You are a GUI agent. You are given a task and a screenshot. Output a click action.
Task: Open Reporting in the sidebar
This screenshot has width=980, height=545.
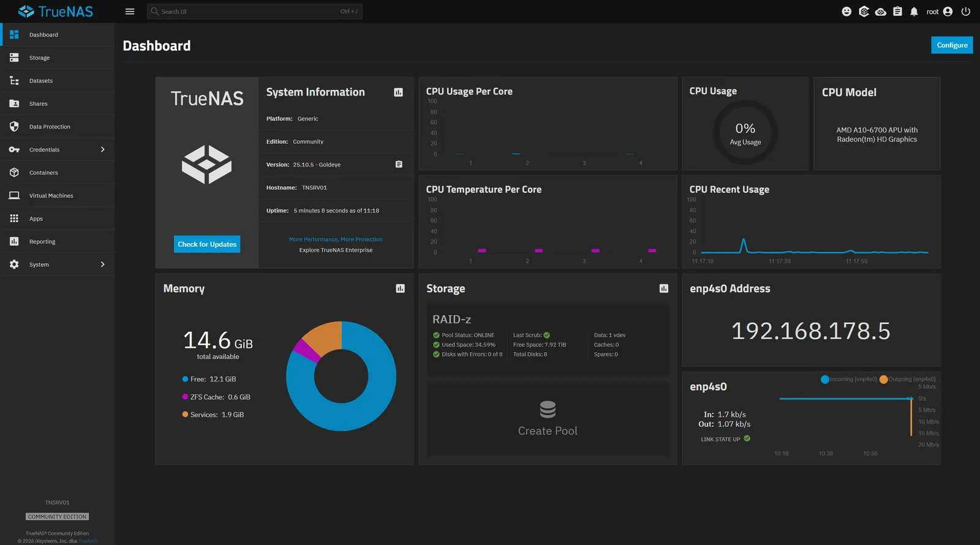coord(57,241)
